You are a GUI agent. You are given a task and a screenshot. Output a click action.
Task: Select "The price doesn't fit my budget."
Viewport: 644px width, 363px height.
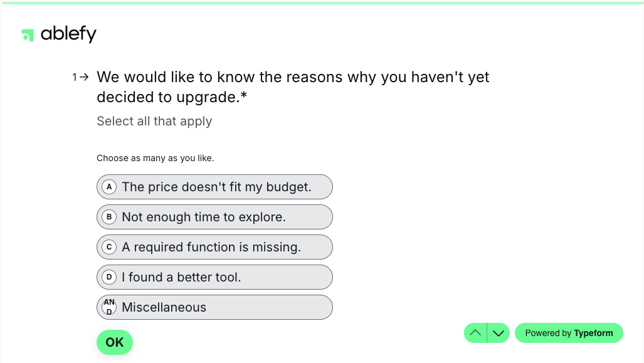pos(214,186)
